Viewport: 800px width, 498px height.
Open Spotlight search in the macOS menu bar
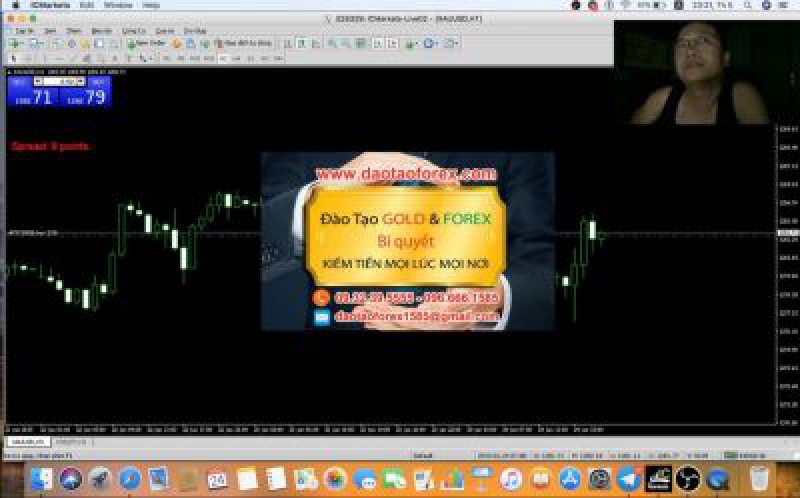(747, 5)
